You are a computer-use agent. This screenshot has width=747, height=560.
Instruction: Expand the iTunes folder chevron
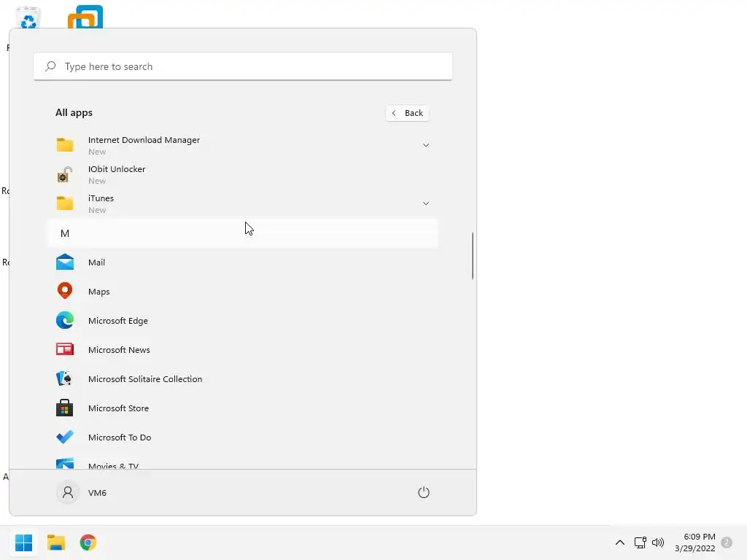pyautogui.click(x=426, y=203)
